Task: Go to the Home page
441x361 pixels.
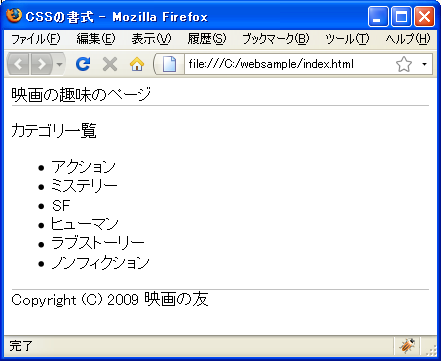Action: point(137,64)
